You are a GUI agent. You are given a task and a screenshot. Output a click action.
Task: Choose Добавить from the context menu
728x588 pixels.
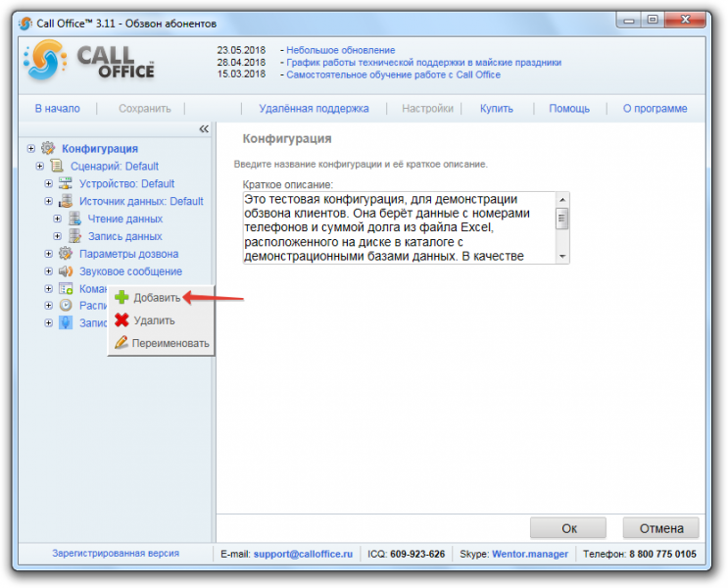click(161, 297)
